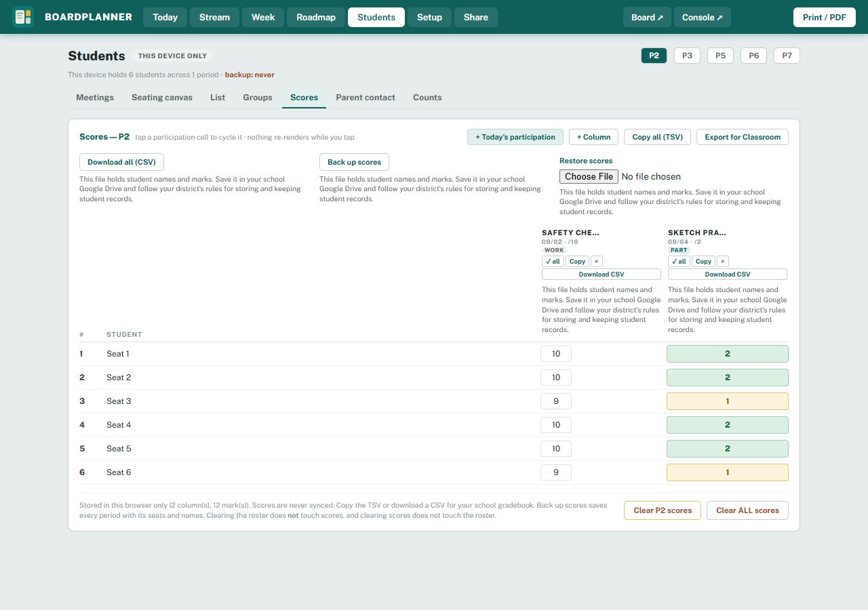Add Today's participation column

(x=515, y=137)
